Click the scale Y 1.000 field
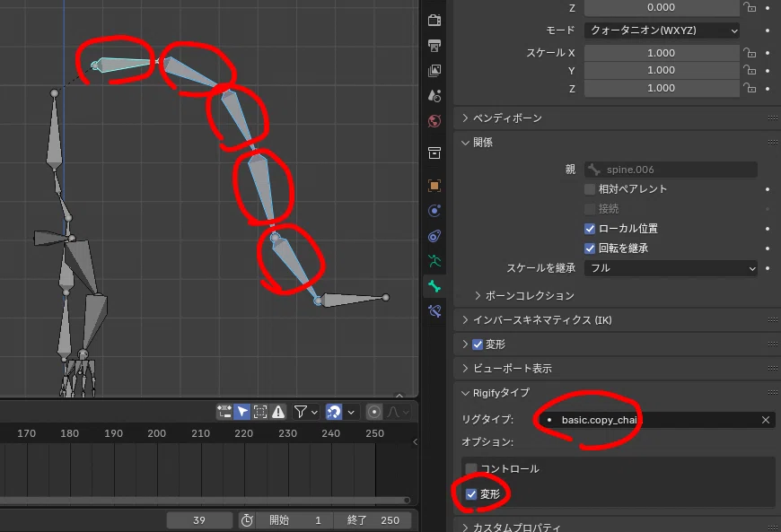 tap(662, 70)
